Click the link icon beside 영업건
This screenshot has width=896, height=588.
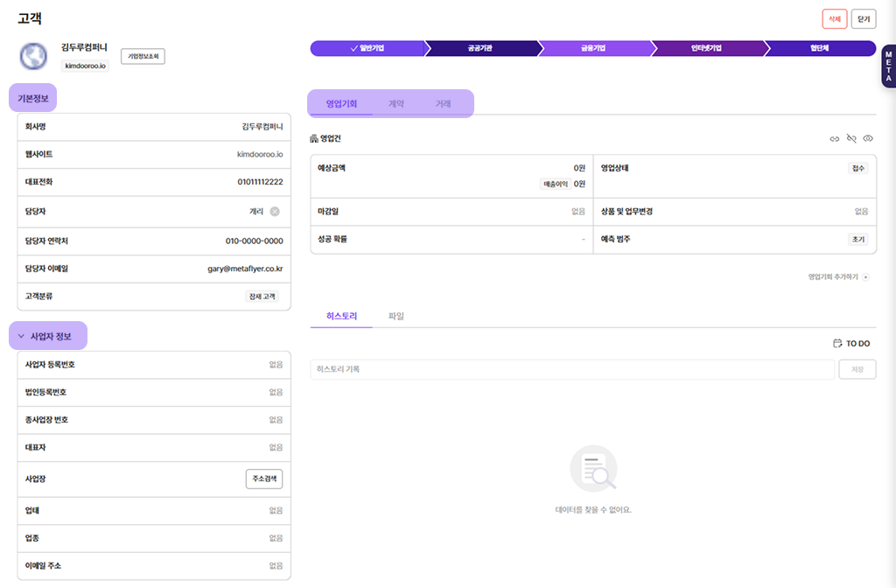(835, 138)
